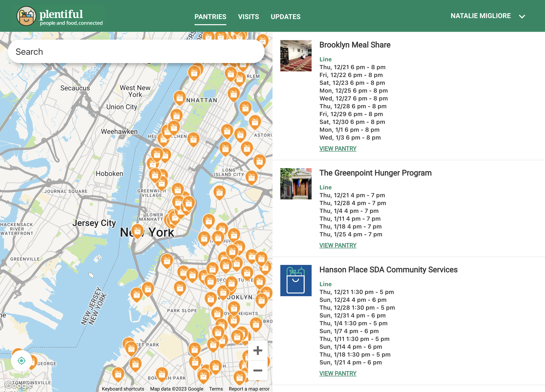This screenshot has width=545, height=392.
Task: Click pantry pin next to Long Island City label
Action: pyautogui.click(x=251, y=177)
